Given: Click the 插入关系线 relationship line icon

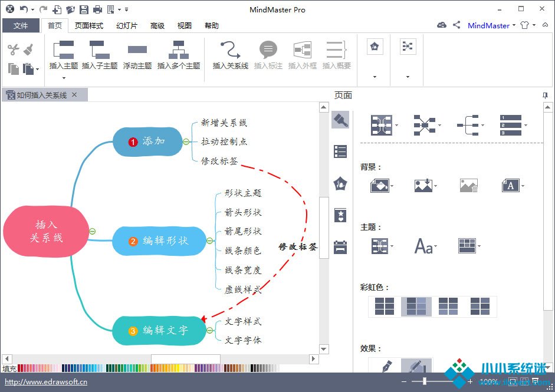Looking at the screenshot, I should coord(230,50).
